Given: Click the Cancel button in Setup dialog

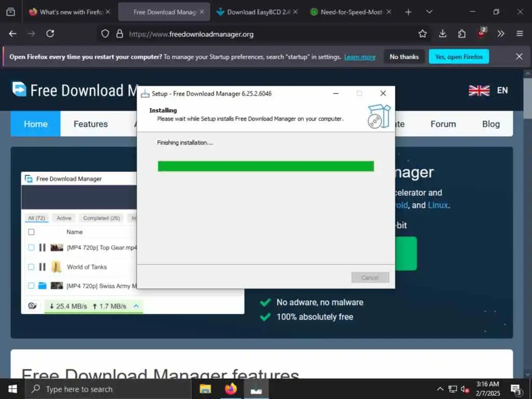Looking at the screenshot, I should point(370,277).
